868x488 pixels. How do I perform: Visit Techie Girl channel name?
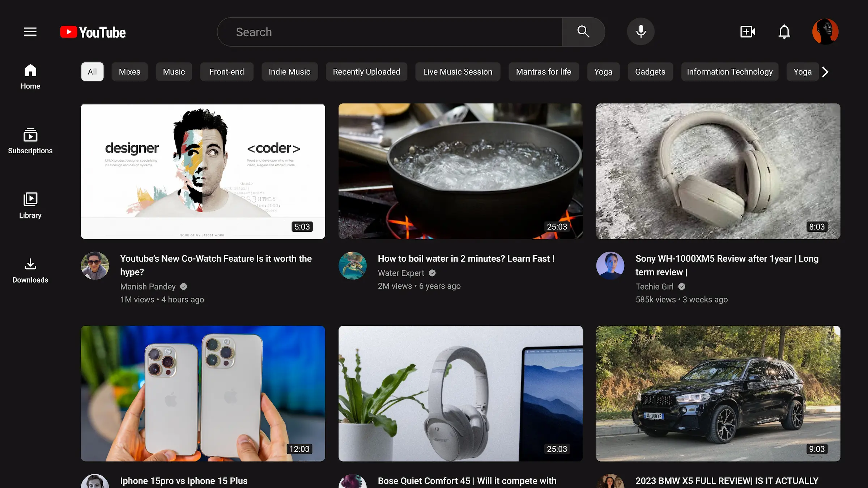point(655,287)
